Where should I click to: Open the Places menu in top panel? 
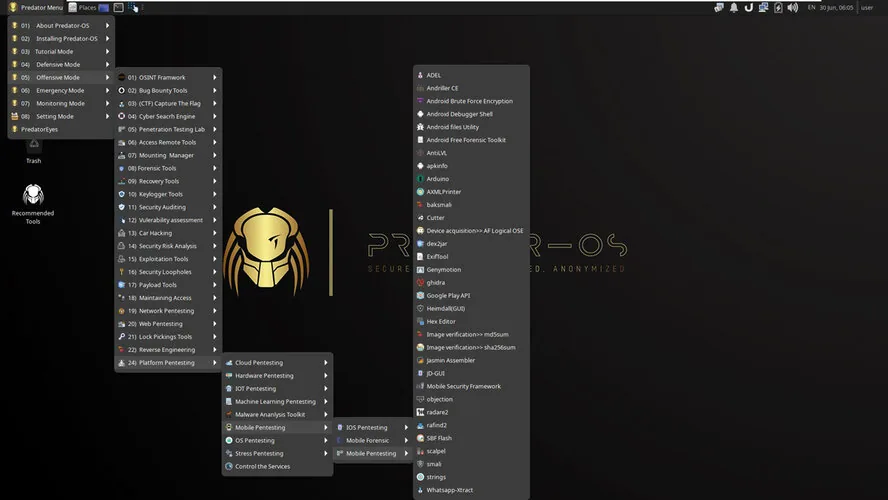[x=82, y=7]
